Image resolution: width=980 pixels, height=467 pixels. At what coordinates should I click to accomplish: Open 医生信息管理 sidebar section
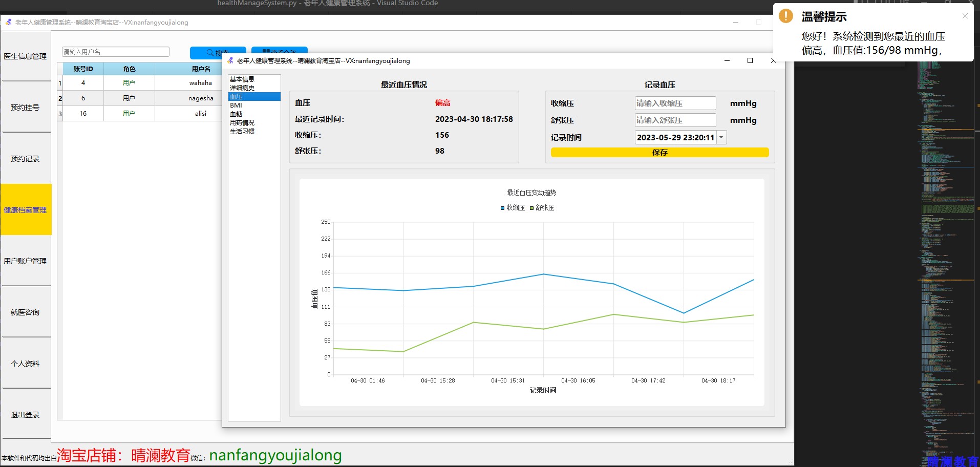pyautogui.click(x=25, y=56)
